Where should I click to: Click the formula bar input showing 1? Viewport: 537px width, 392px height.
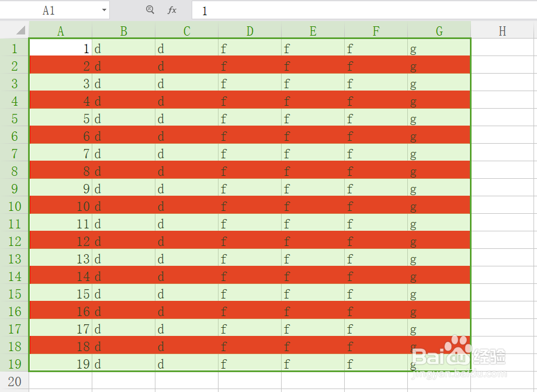tap(365, 11)
